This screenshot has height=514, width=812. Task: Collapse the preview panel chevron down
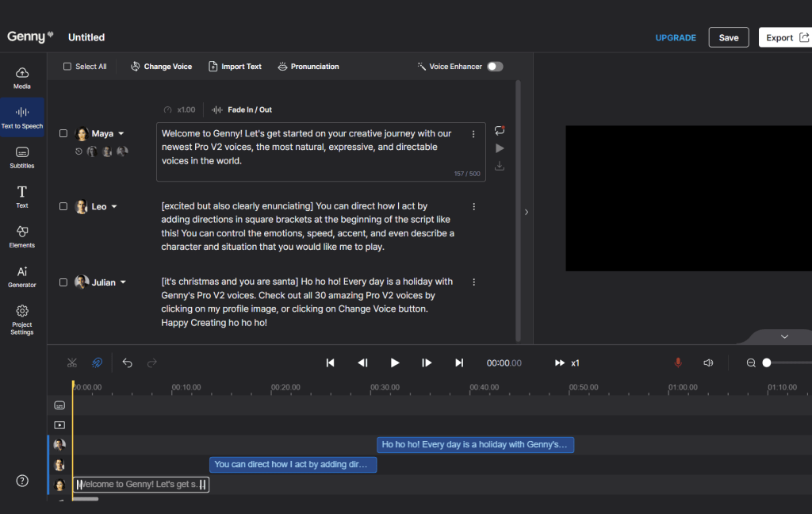(784, 336)
